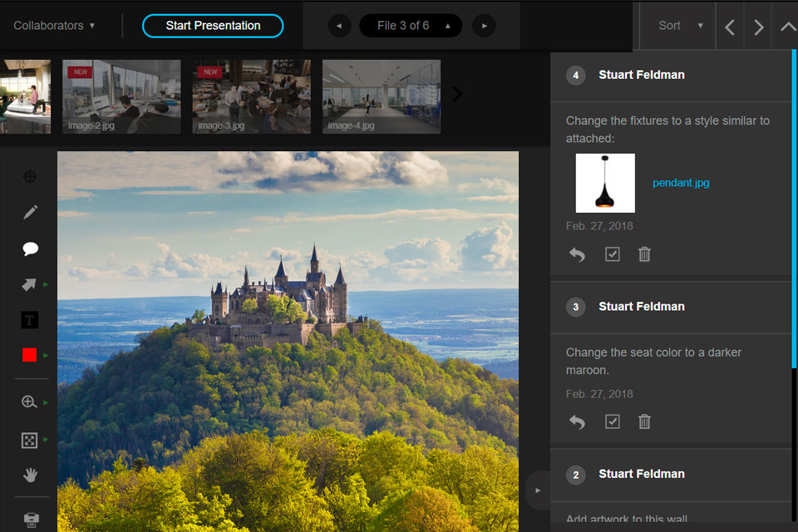The height and width of the screenshot is (532, 798).
Task: Click comment number 2 badge
Action: coord(575,475)
